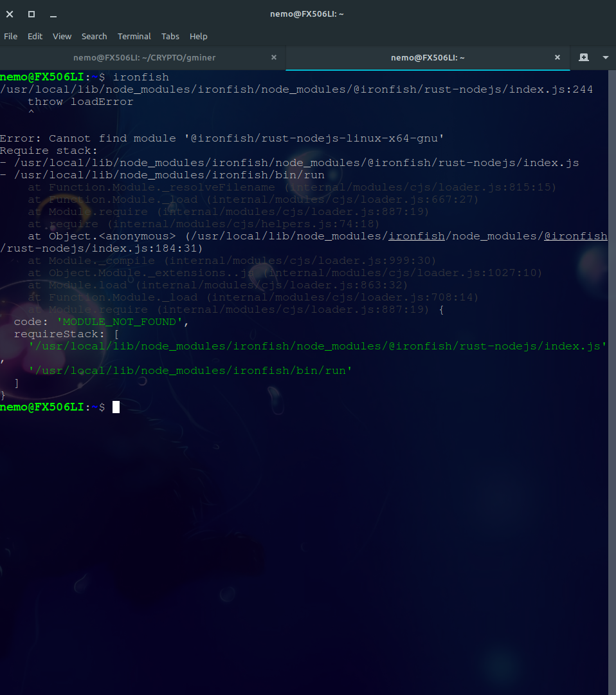Open a new terminal tab
The image size is (616, 695).
[584, 57]
